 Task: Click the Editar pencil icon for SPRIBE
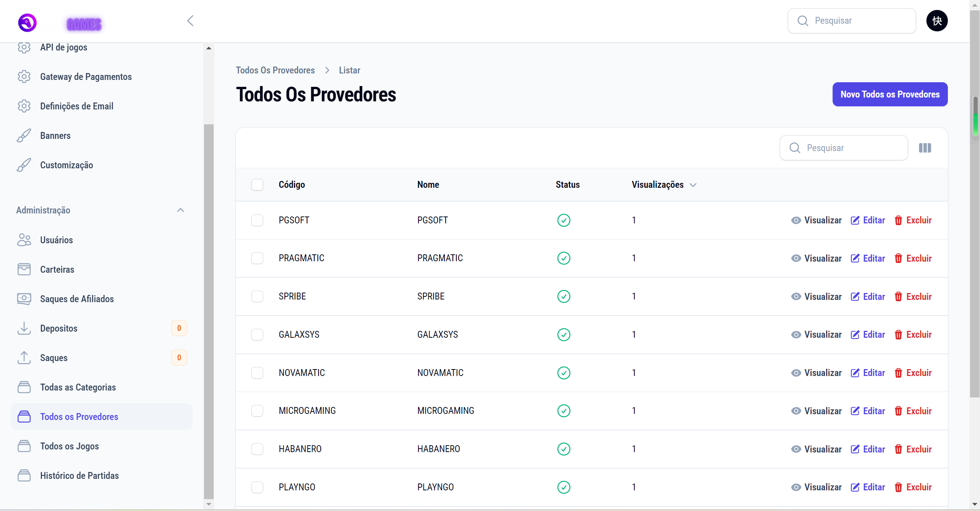point(855,297)
